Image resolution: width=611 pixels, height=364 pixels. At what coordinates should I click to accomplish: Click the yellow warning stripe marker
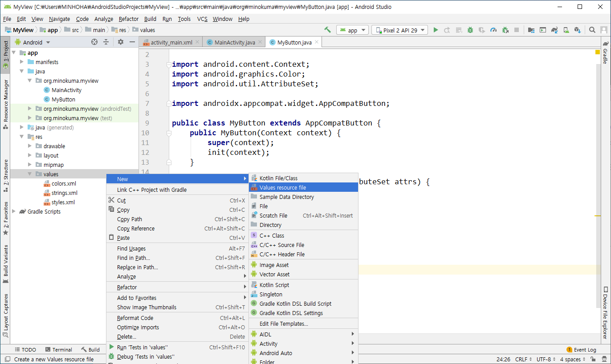pos(598,215)
